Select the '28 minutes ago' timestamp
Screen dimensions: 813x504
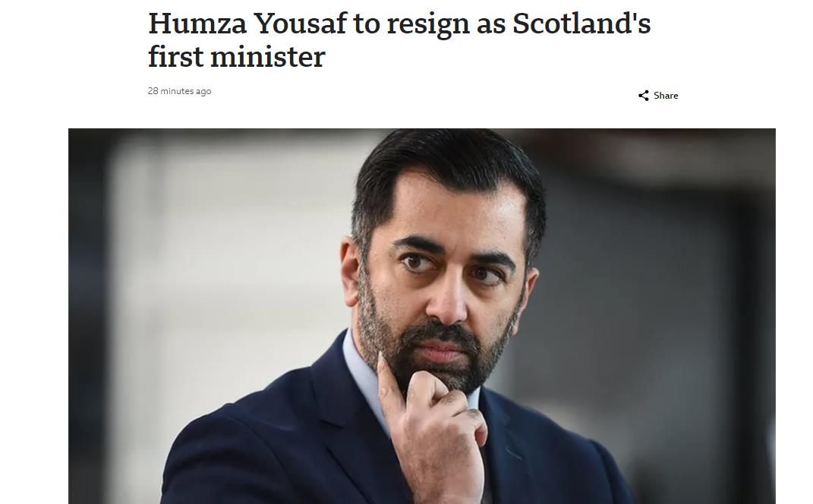click(179, 91)
